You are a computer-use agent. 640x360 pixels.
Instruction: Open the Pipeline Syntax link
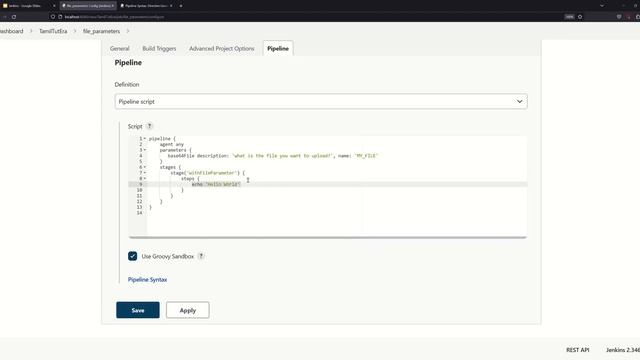coord(147,280)
